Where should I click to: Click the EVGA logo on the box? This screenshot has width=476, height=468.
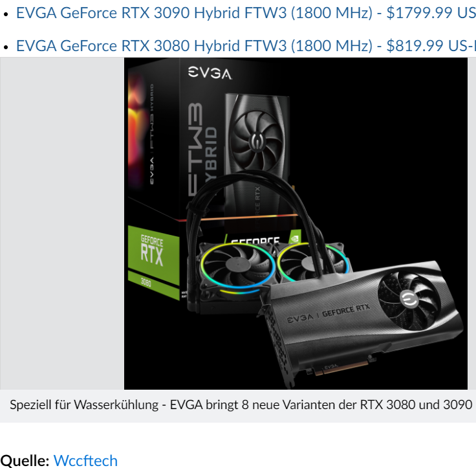(210, 73)
